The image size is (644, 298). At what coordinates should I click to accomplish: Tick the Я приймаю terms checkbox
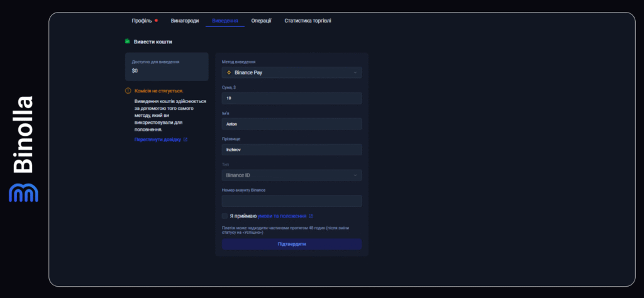(x=225, y=216)
